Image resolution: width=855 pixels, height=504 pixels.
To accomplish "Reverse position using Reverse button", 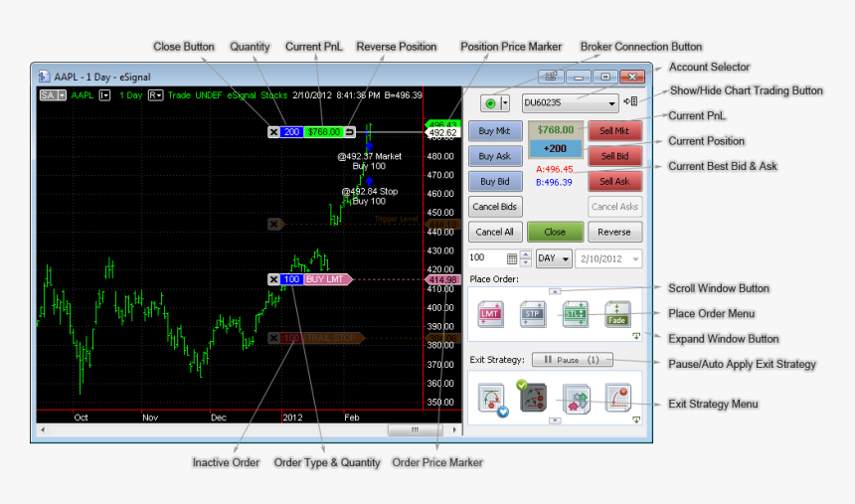I will point(614,232).
